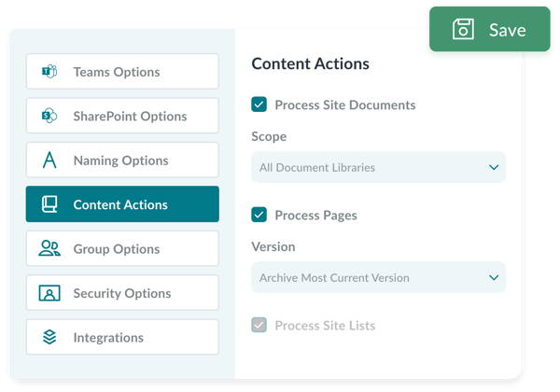Viewport: 560px width, 392px height.
Task: Click the floppy disk save icon
Action: click(463, 29)
